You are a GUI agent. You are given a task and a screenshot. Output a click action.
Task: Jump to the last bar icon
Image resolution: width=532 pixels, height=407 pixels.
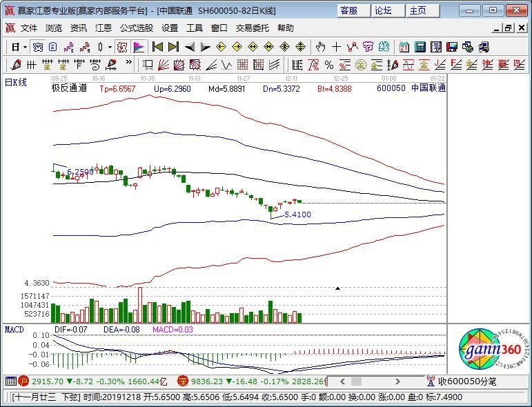tap(173, 47)
